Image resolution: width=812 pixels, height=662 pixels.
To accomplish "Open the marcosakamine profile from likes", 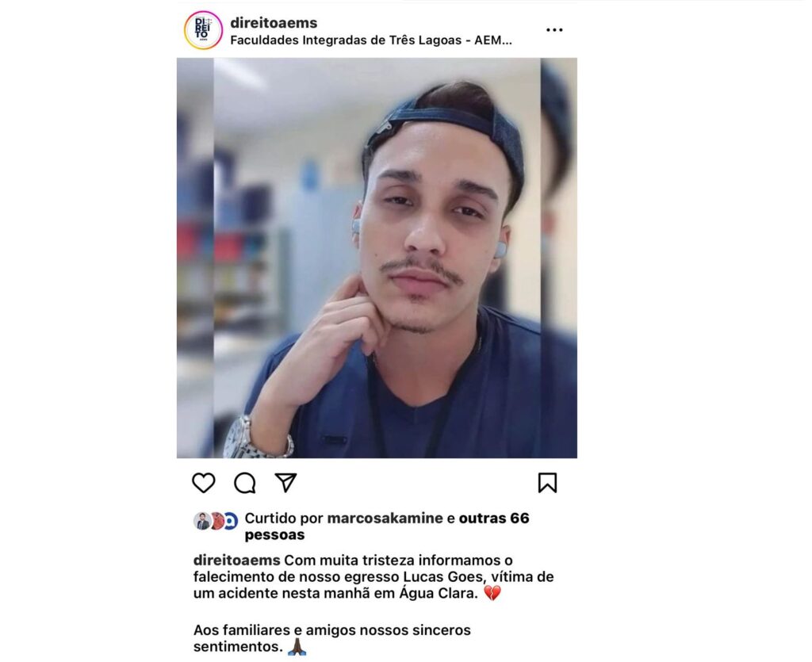I will click(x=385, y=519).
